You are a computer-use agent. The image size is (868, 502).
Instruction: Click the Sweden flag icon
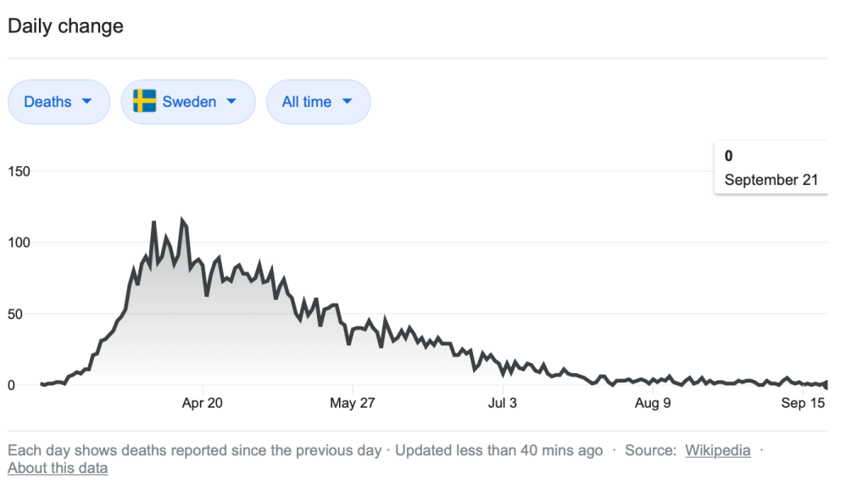145,102
